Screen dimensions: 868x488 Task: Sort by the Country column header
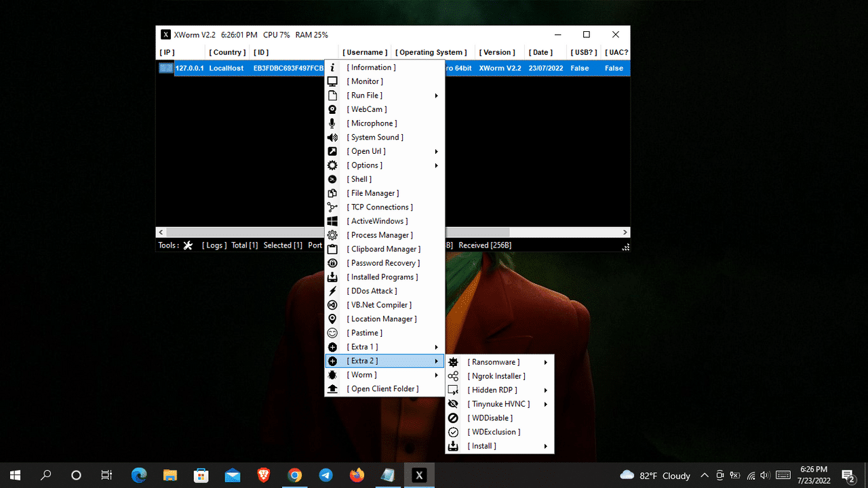(227, 52)
